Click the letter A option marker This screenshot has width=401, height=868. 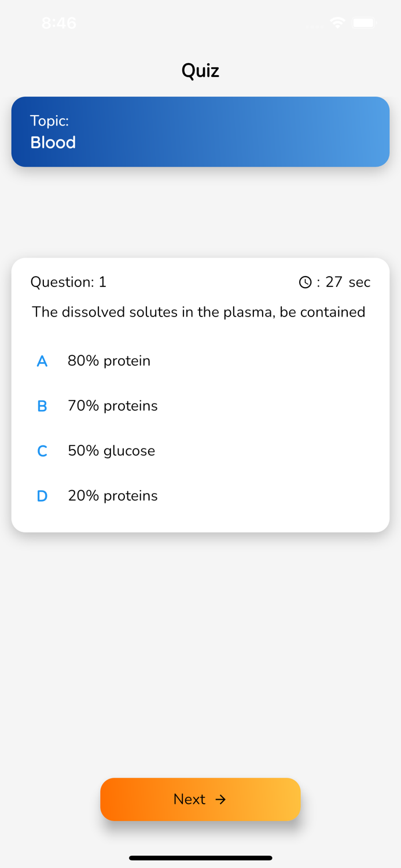point(42,361)
